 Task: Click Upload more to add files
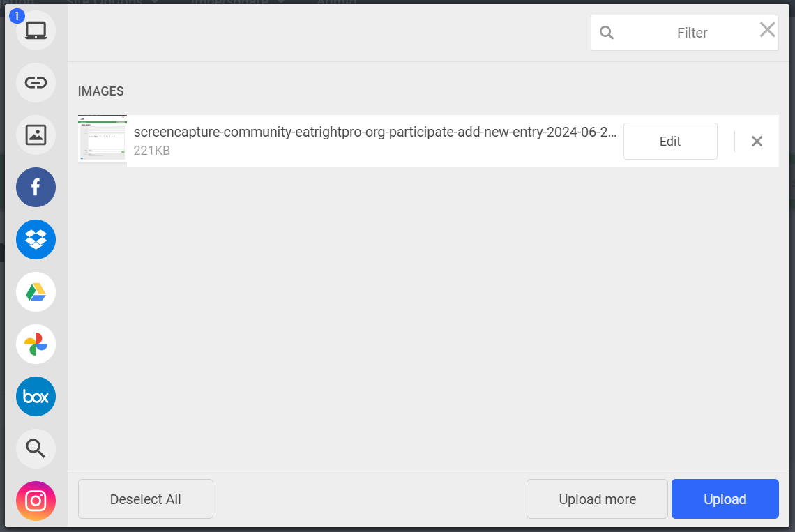pos(597,499)
